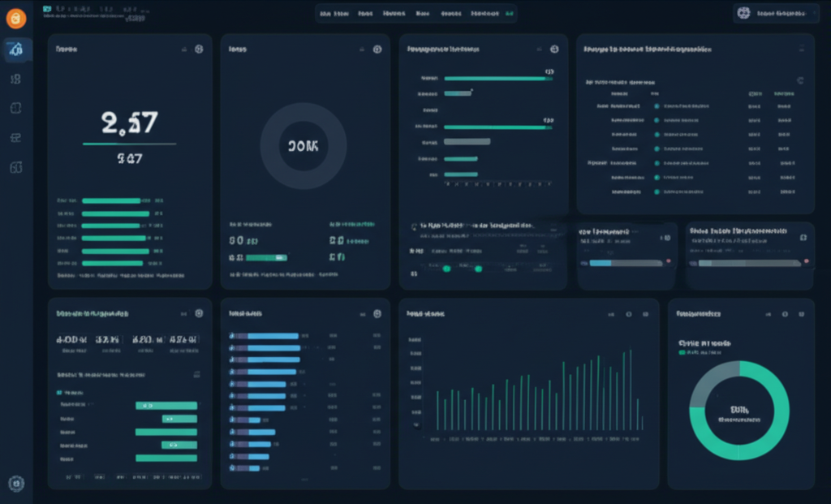The height and width of the screenshot is (504, 831).
Task: Toggle the green indicator in the bottom-left metrics panel
Action: coord(58,393)
